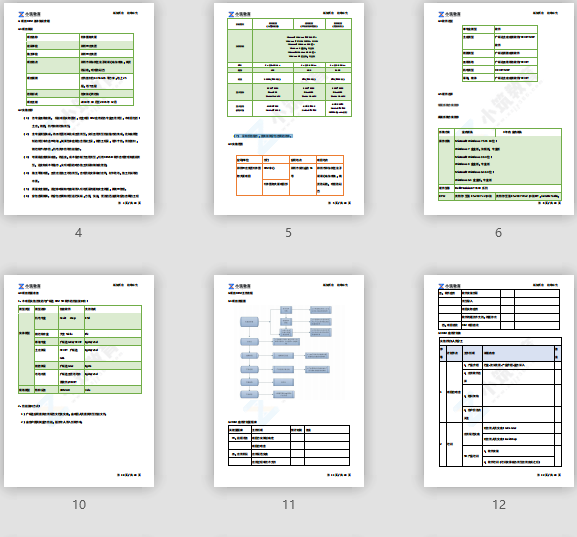Click the blue logo icon on page 11

(231, 286)
